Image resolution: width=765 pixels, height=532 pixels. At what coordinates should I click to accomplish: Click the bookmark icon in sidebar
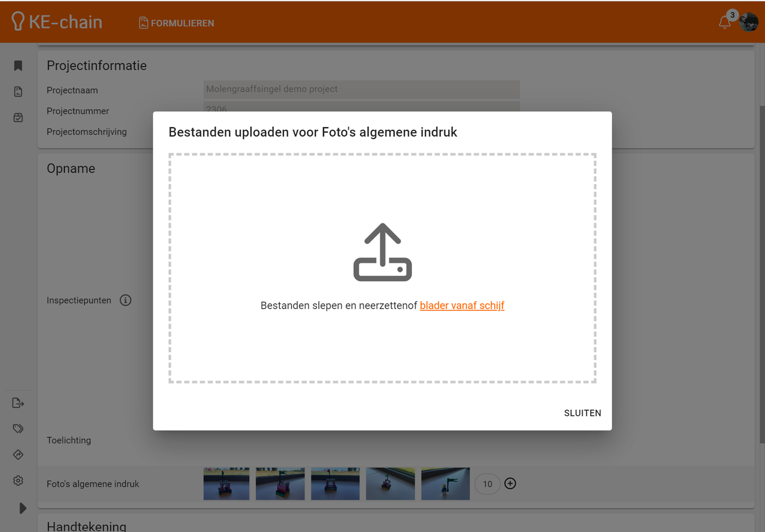pyautogui.click(x=18, y=66)
